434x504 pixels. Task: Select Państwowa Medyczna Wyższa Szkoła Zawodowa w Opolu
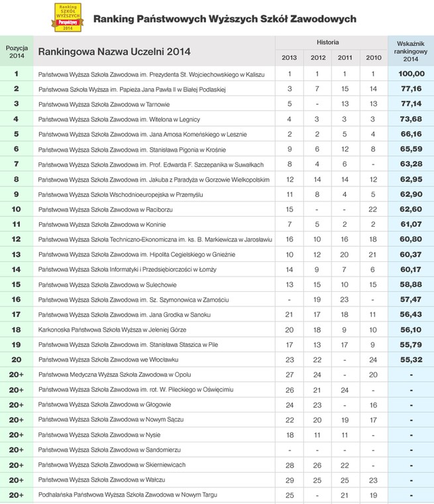coord(115,375)
